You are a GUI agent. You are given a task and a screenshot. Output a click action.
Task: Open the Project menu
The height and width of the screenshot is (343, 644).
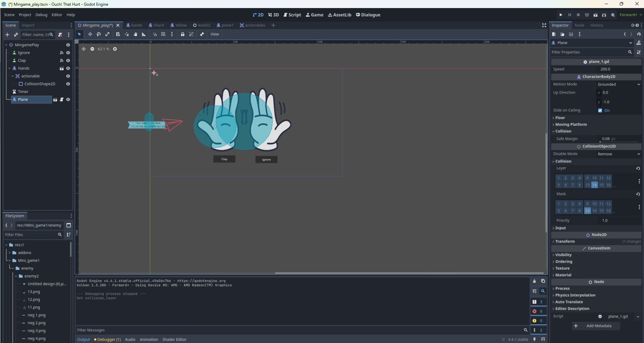tap(25, 15)
